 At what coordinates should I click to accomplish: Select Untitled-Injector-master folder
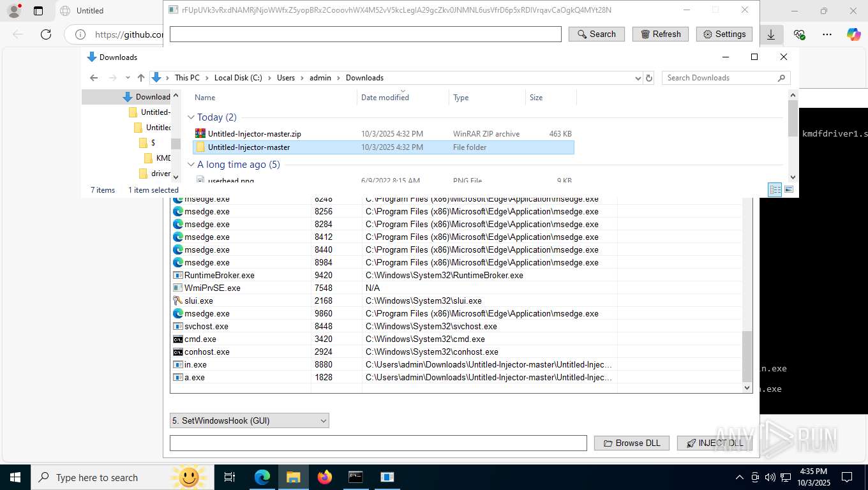click(383, 147)
